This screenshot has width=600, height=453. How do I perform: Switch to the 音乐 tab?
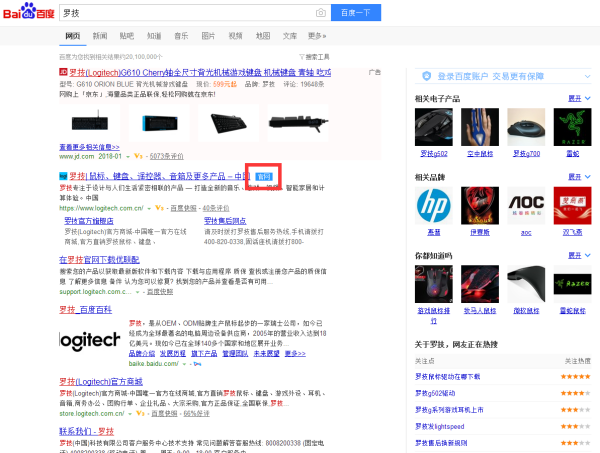181,36
